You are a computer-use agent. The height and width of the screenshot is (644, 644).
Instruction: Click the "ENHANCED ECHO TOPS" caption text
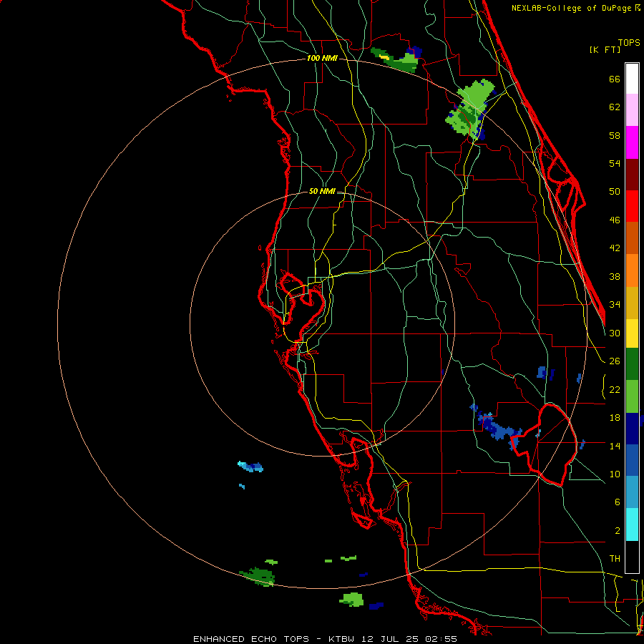pos(251,639)
